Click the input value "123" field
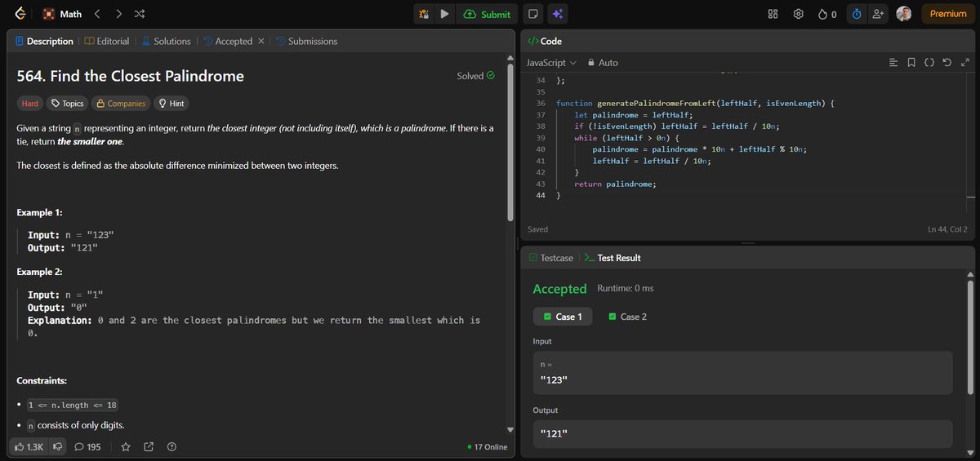The height and width of the screenshot is (461, 980). (x=742, y=373)
